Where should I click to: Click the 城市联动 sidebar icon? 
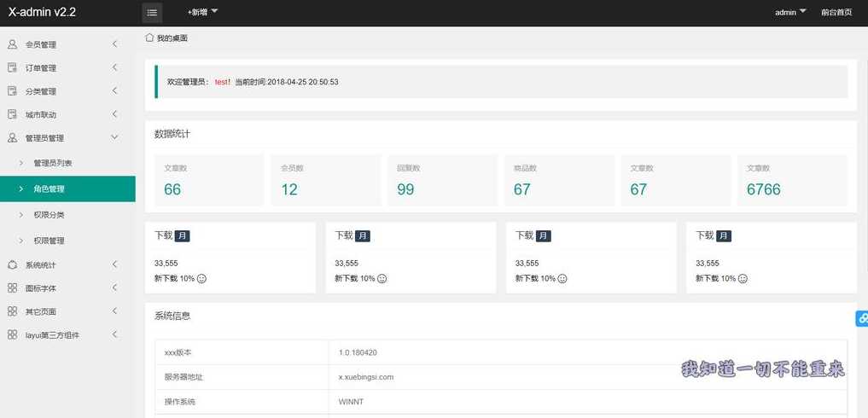point(12,114)
